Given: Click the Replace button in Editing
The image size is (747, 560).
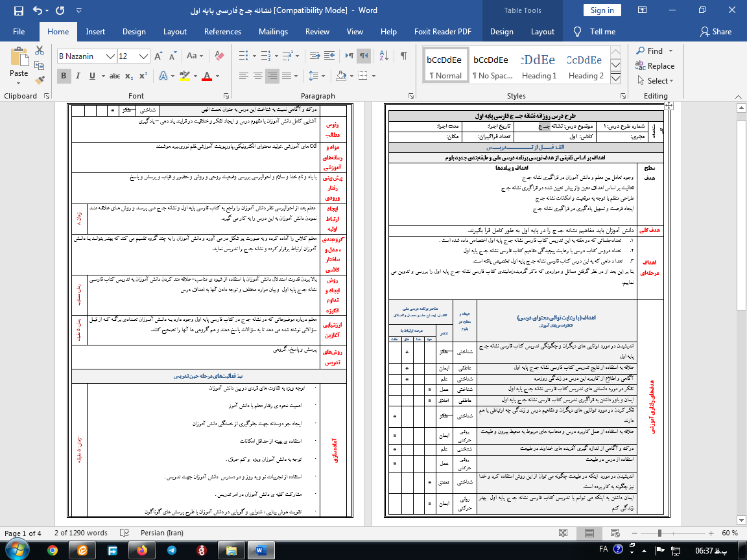Looking at the screenshot, I should (x=655, y=66).
